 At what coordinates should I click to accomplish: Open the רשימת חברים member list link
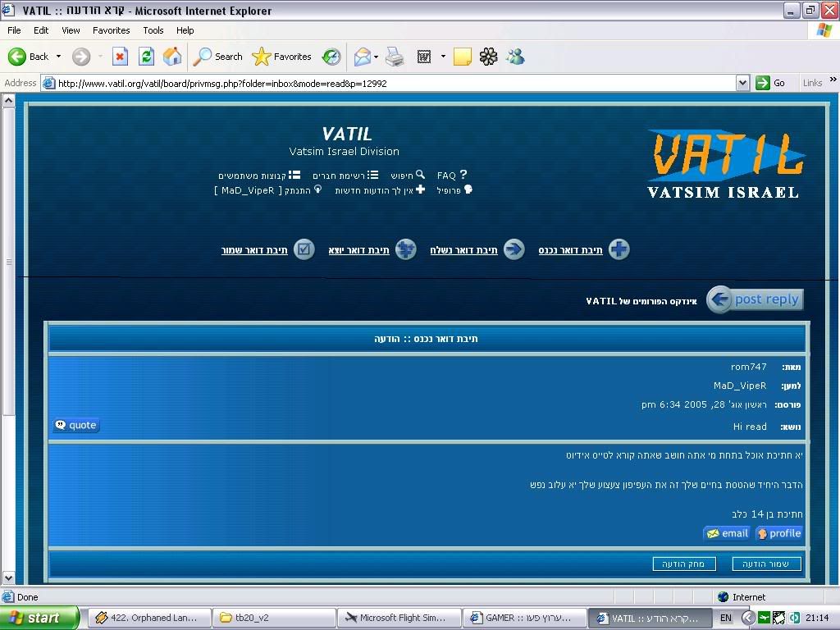pyautogui.click(x=345, y=176)
